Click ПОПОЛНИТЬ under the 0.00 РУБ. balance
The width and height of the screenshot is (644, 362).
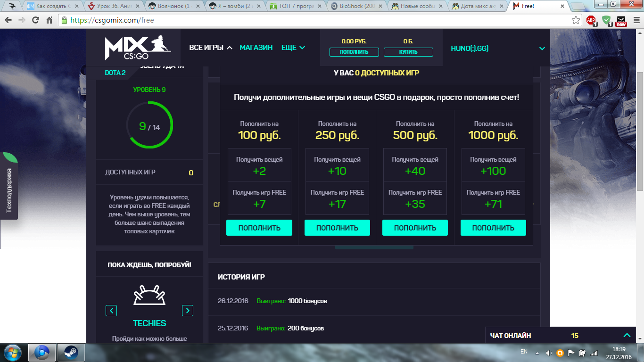coord(354,52)
